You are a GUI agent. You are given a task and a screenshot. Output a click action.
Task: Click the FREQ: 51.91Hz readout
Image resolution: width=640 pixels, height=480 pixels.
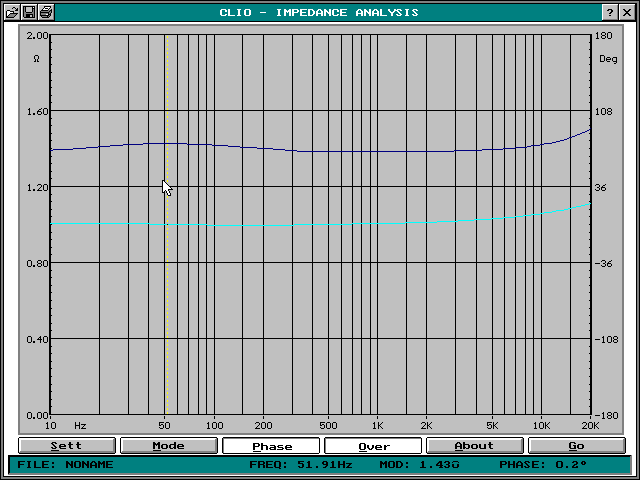click(x=301, y=464)
